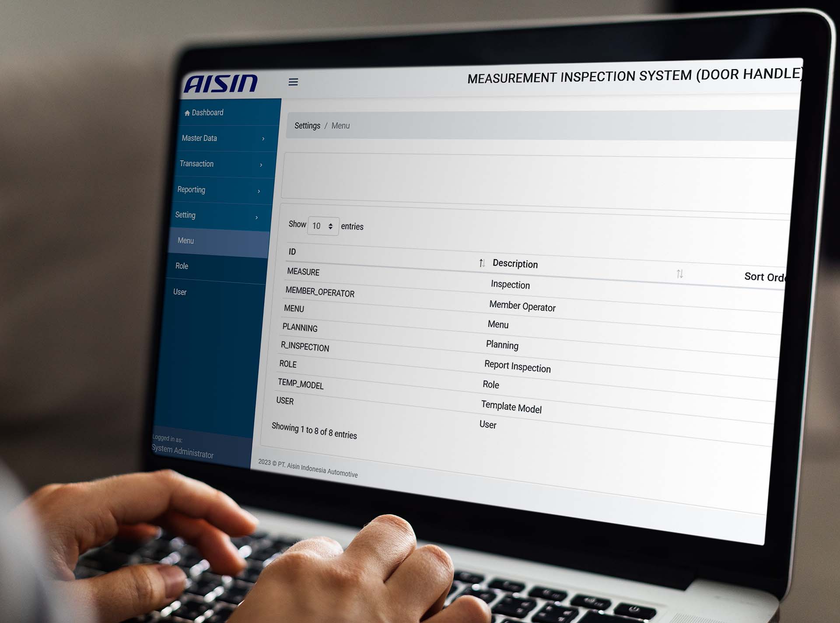Viewport: 840px width, 623px height.
Task: Click the Settings breadcrumb link
Action: (x=307, y=125)
